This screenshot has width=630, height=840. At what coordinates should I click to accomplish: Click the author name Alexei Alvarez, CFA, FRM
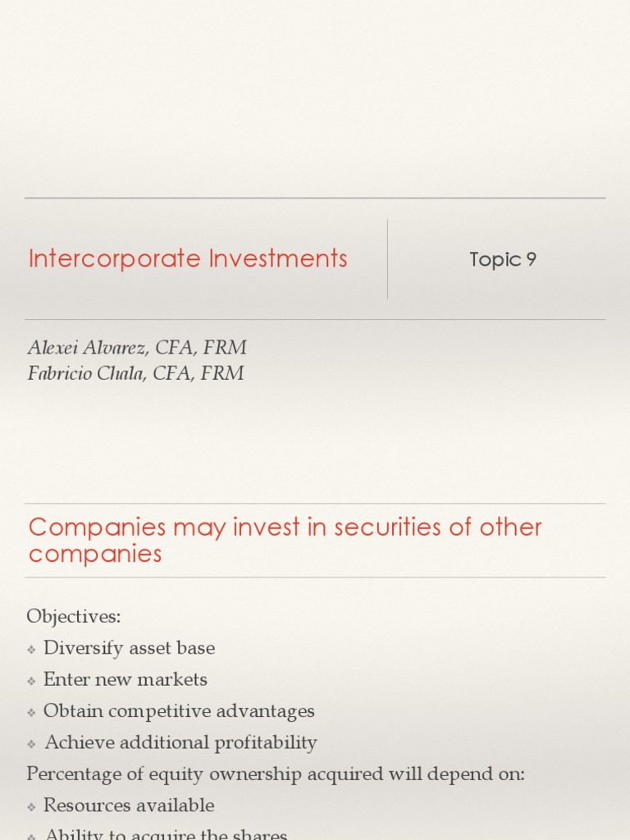click(x=137, y=348)
